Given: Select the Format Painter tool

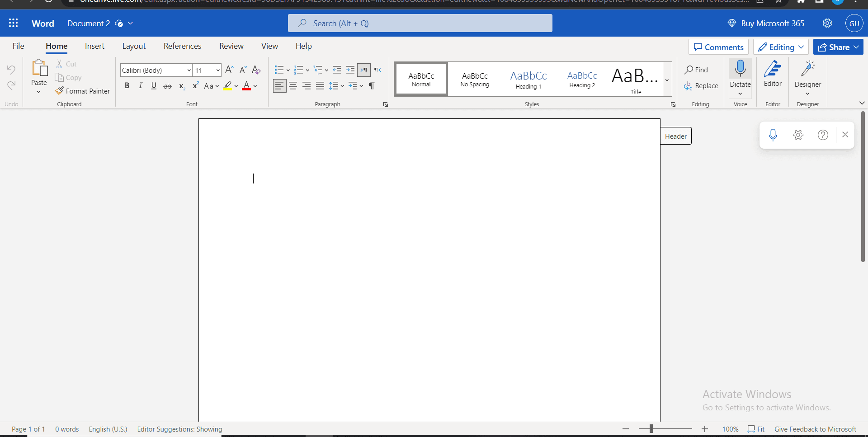Looking at the screenshot, I should point(83,91).
